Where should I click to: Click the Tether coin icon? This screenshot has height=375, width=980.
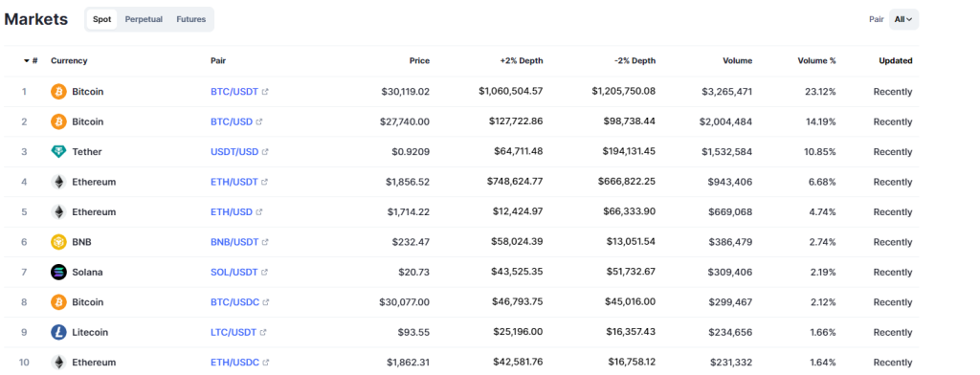(x=58, y=152)
